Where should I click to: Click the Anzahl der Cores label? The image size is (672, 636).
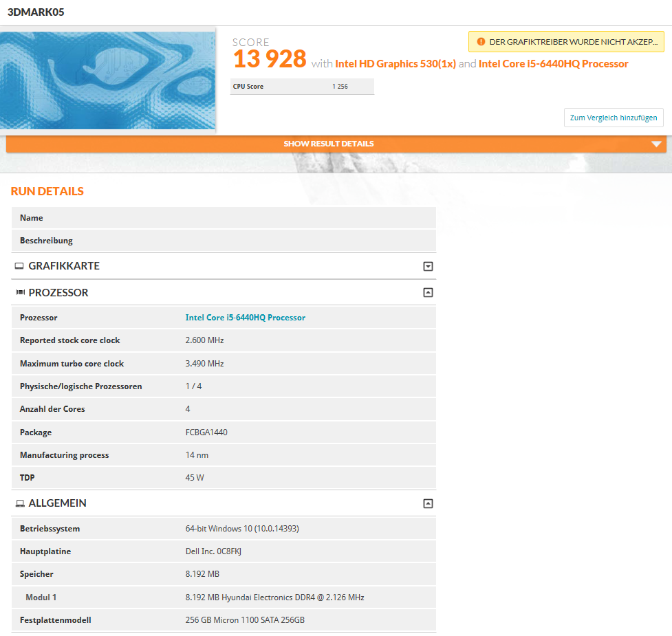(x=52, y=409)
